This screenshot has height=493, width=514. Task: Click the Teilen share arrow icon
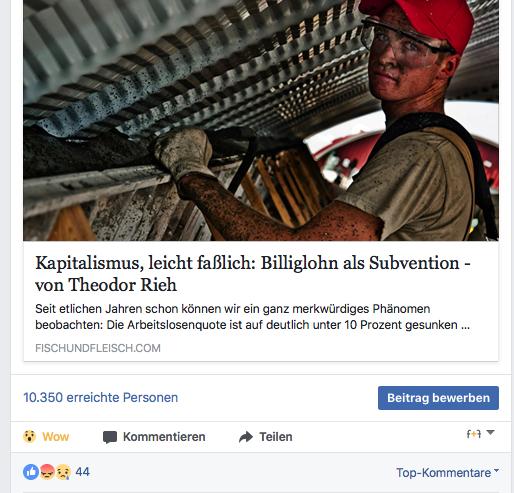click(246, 437)
